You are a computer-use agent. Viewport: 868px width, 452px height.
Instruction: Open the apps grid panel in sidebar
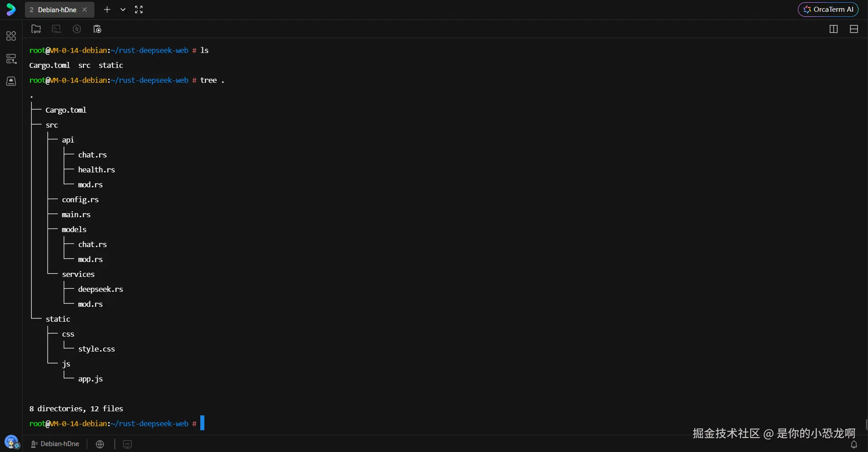[11, 36]
